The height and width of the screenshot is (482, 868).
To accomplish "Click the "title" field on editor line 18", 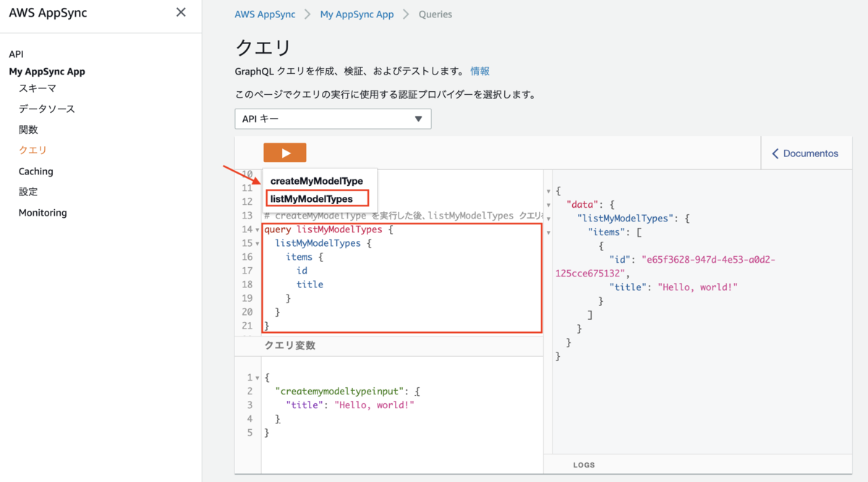I will pos(310,284).
